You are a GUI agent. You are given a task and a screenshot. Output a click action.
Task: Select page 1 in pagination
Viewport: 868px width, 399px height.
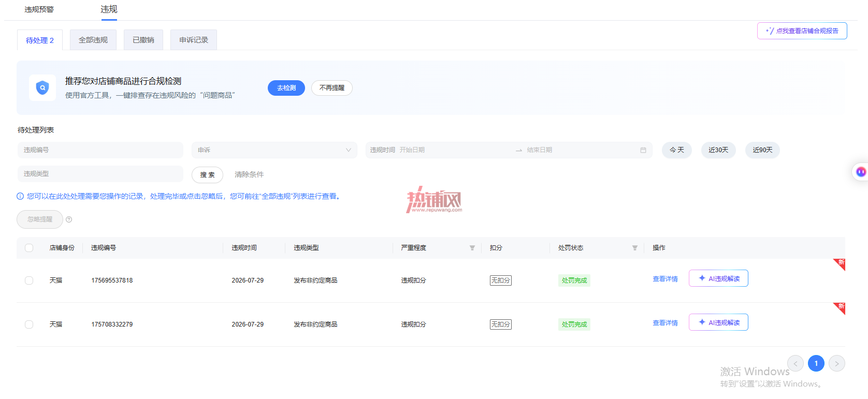[x=816, y=363]
